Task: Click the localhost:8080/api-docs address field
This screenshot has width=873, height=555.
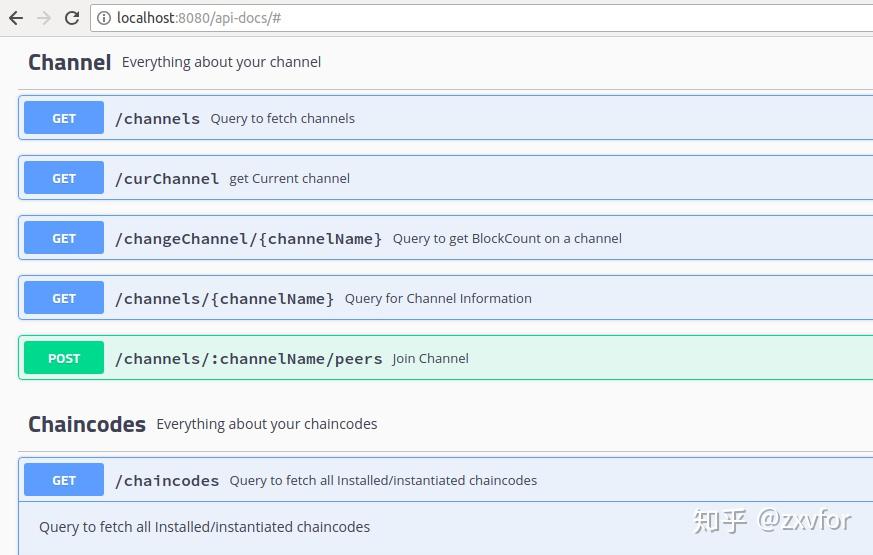Action: [400, 18]
